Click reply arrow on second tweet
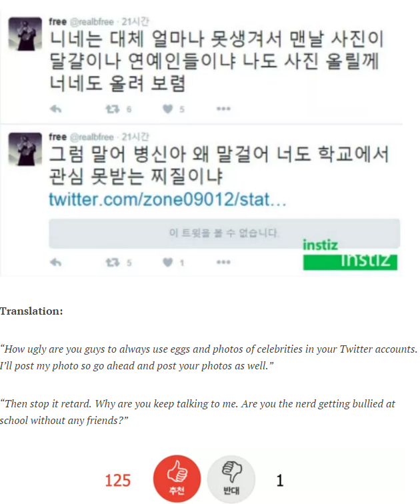Image resolution: width=420 pixels, height=504 pixels. tap(56, 263)
